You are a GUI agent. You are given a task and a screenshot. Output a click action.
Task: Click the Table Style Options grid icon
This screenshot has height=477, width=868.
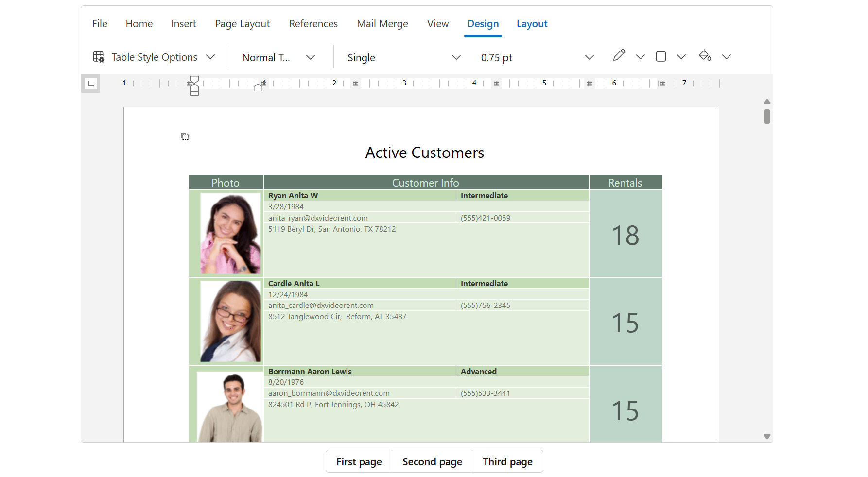[x=99, y=57]
